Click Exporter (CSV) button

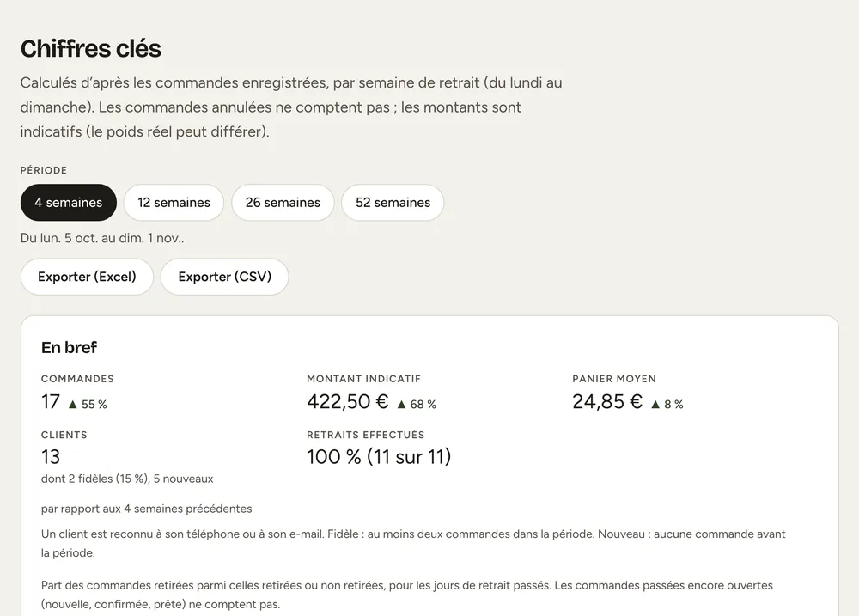pyautogui.click(x=224, y=277)
